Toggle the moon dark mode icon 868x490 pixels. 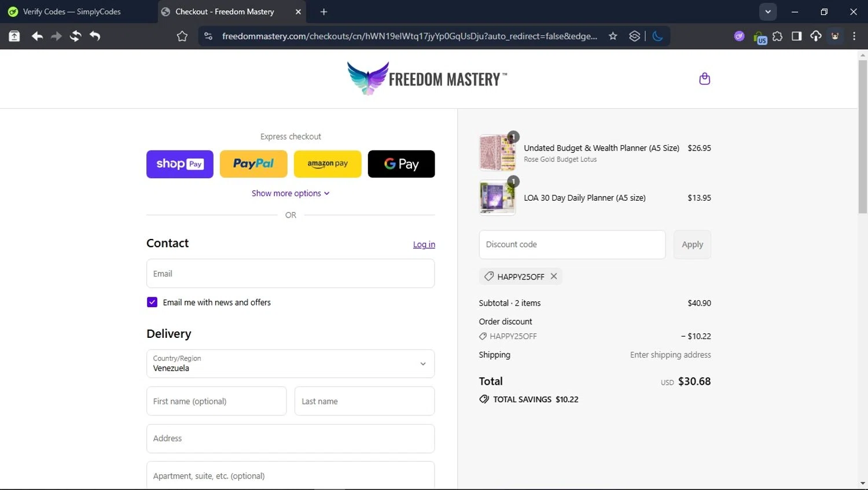(657, 36)
